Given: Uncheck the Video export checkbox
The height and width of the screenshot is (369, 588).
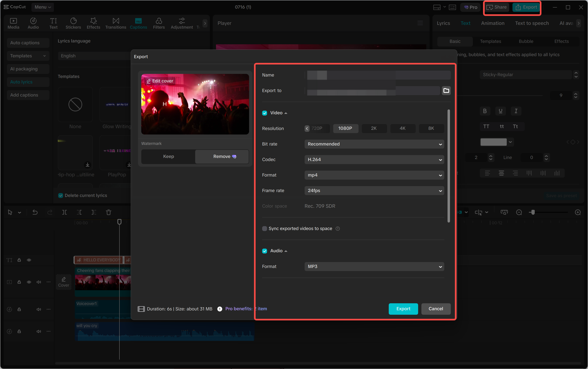Looking at the screenshot, I should click(265, 113).
